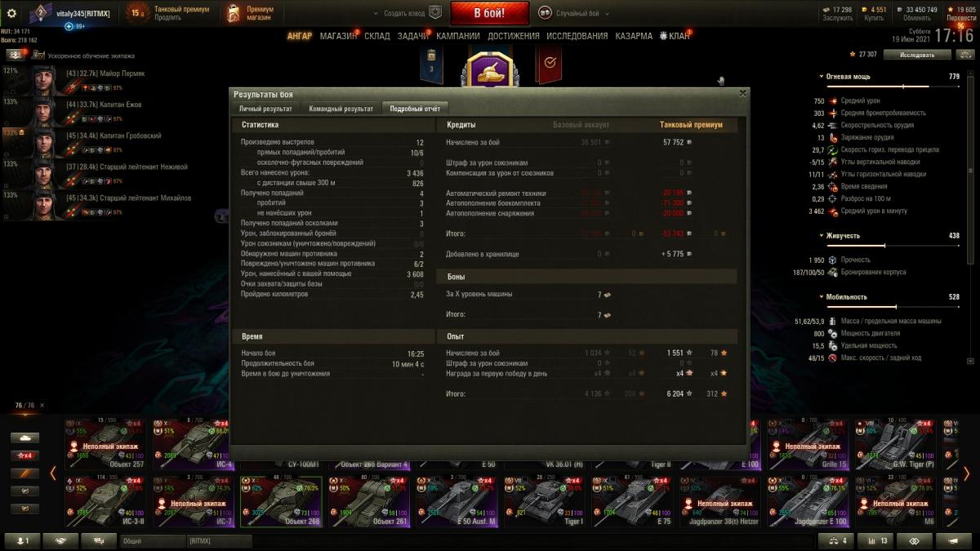
Task: Open the Premium shop
Action: coord(252,13)
